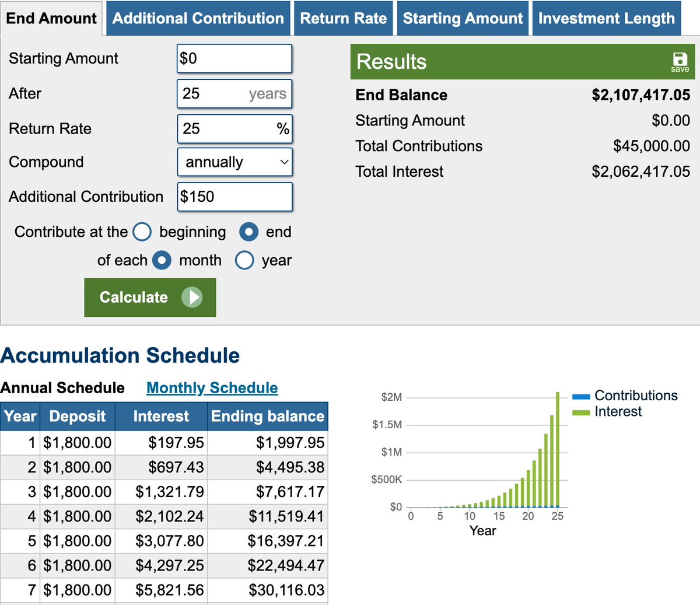Focus the After years input field
Screen dimensions: 700x605
(x=235, y=93)
